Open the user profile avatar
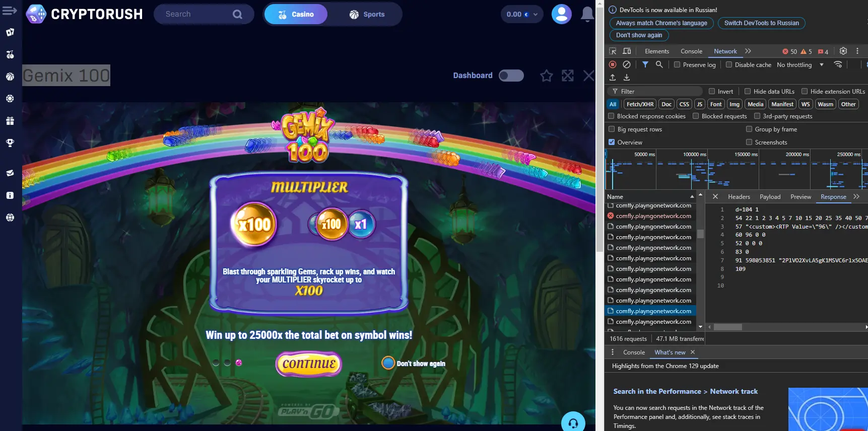This screenshot has width=868, height=431. coord(561,14)
